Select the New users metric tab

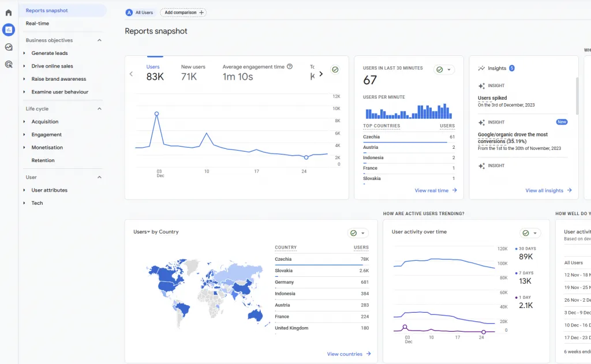point(193,72)
